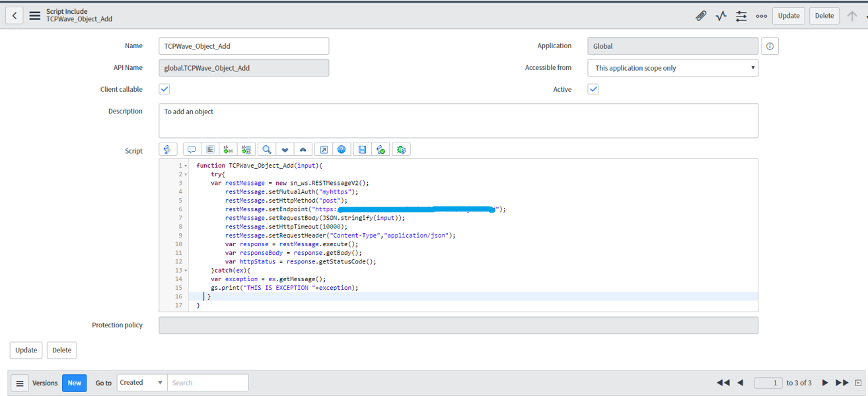This screenshot has width=868, height=396.
Task: Open the script editor in full screen
Action: tap(324, 149)
